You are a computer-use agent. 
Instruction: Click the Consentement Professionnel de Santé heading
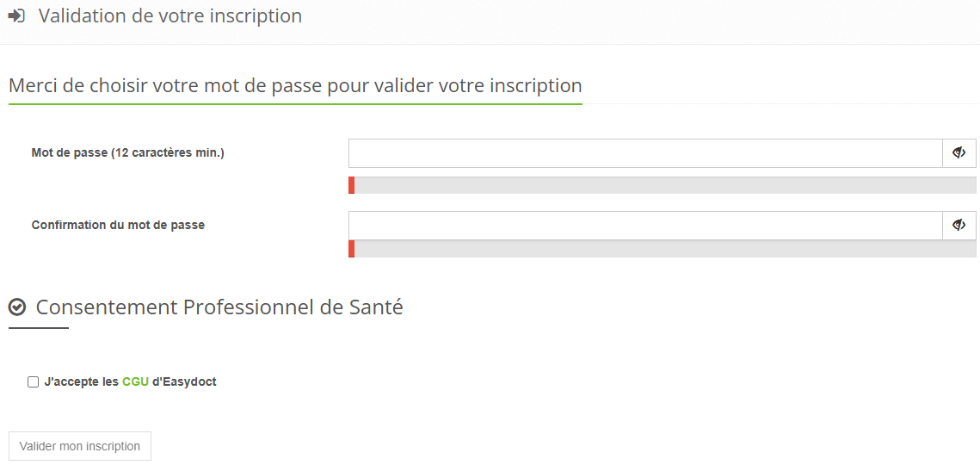[x=219, y=307]
